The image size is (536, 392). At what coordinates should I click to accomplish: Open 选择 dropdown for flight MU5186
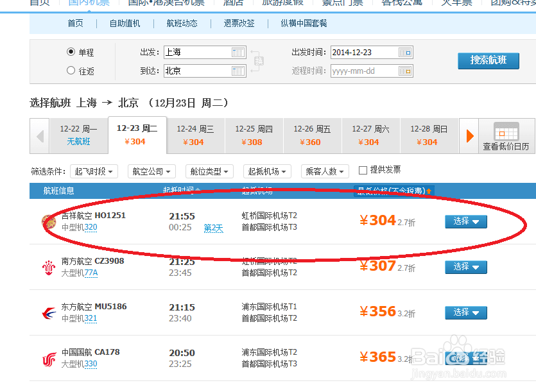[466, 312]
